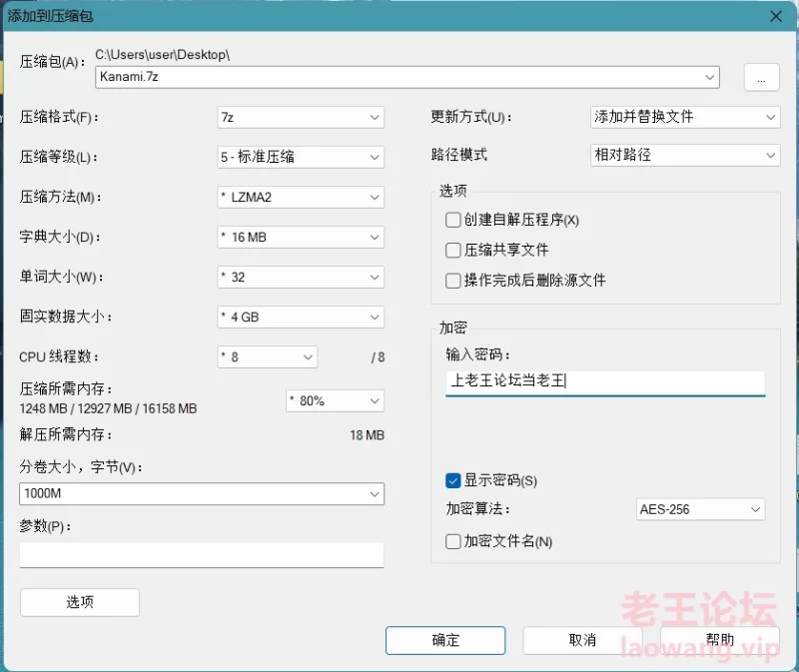Enable 创建自解压程序 checkbox
The width and height of the screenshot is (799, 672).
pyautogui.click(x=453, y=220)
